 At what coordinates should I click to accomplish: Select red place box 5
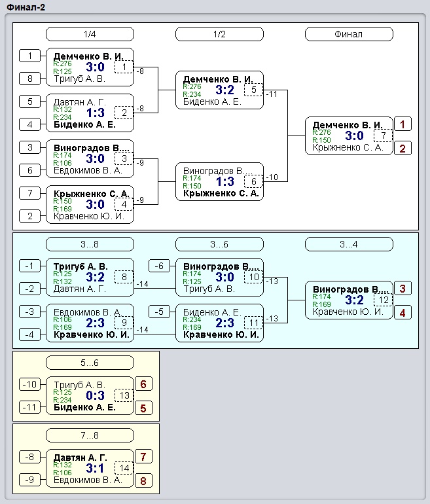[143, 408]
